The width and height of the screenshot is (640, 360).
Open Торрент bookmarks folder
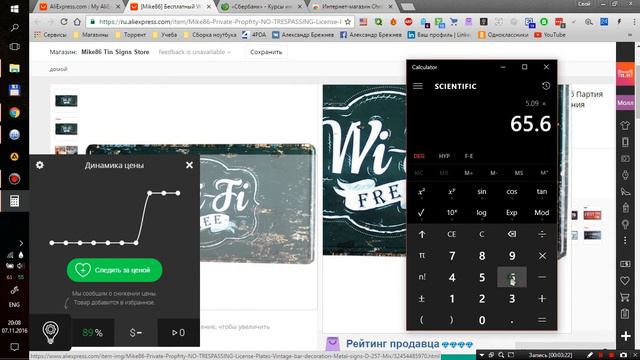point(130,35)
